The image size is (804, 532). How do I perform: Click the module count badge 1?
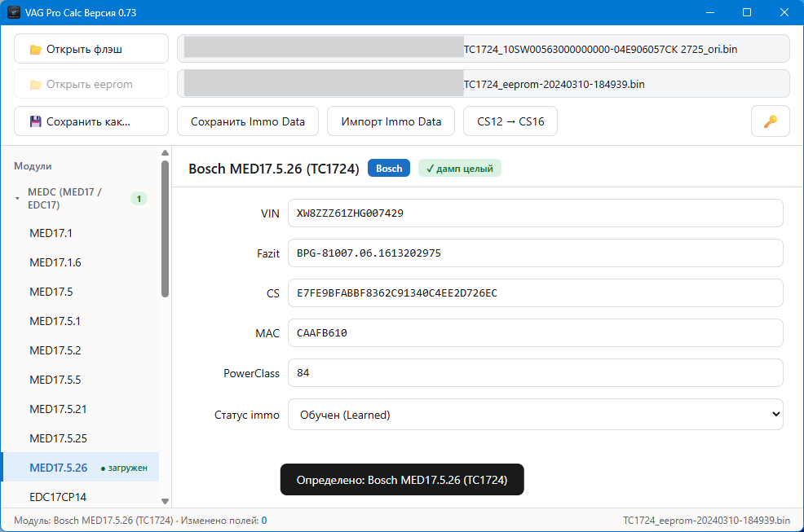coord(139,199)
